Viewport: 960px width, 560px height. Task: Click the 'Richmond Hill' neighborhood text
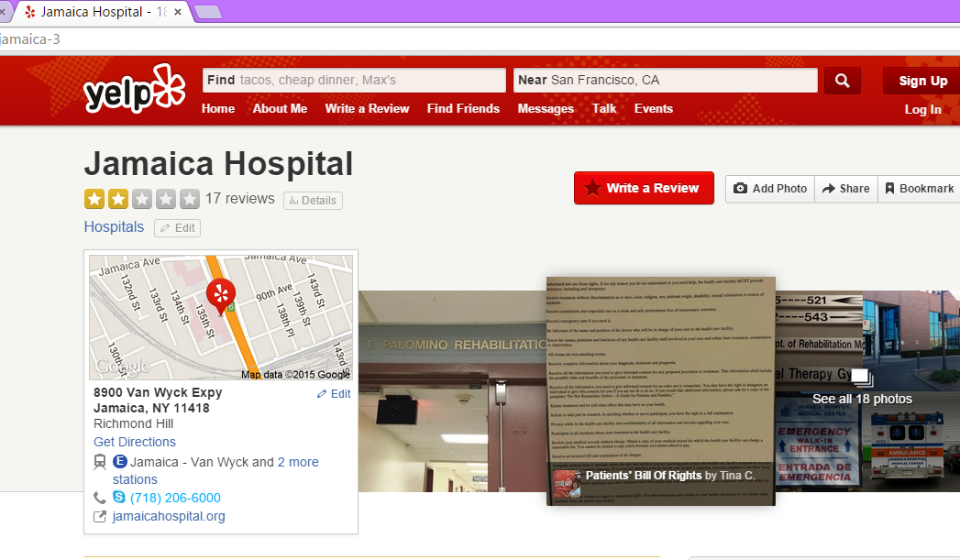134,423
